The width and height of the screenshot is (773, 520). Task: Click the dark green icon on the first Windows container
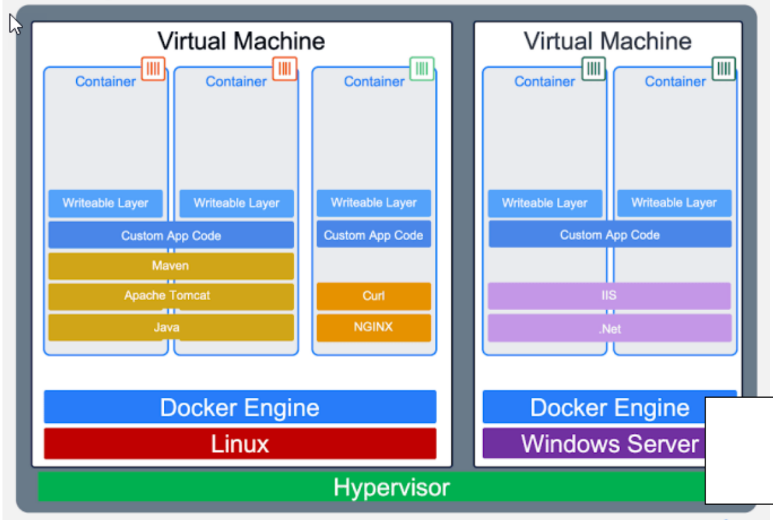click(593, 69)
